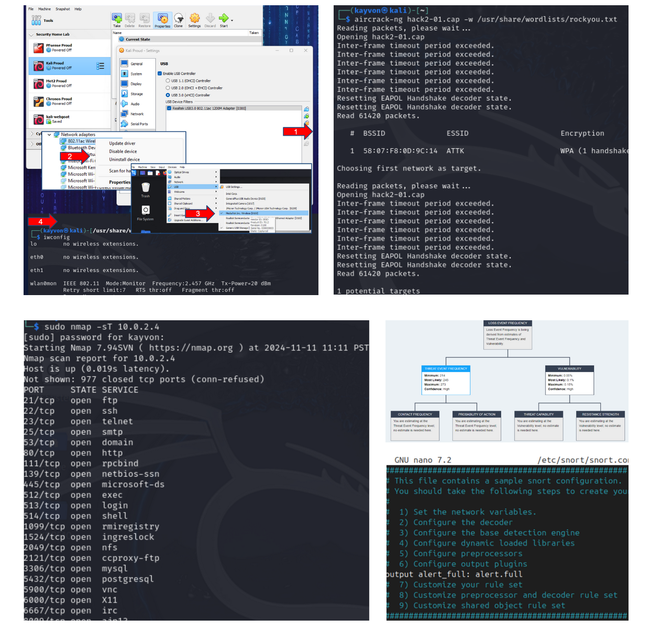Open Kali Proud VM list menu icon
Image resolution: width=672 pixels, height=629 pixels.
tap(101, 66)
